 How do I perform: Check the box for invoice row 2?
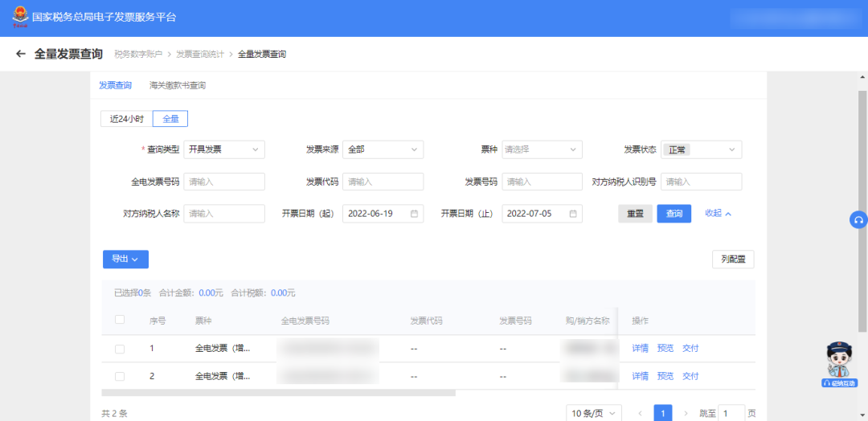120,376
